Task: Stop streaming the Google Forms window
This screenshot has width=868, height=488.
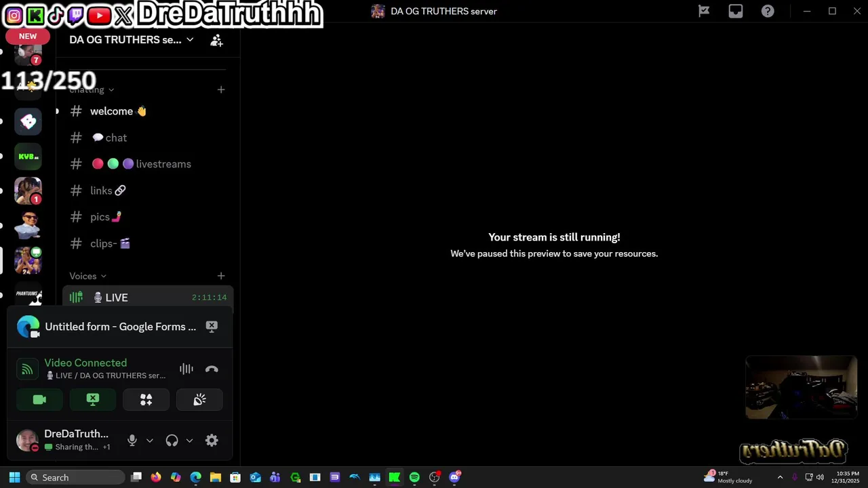Action: click(212, 327)
